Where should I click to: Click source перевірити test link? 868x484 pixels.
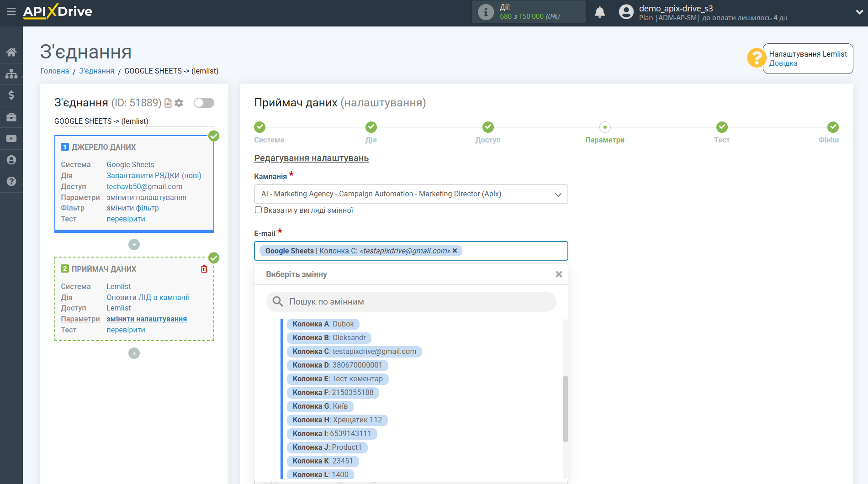tap(126, 219)
